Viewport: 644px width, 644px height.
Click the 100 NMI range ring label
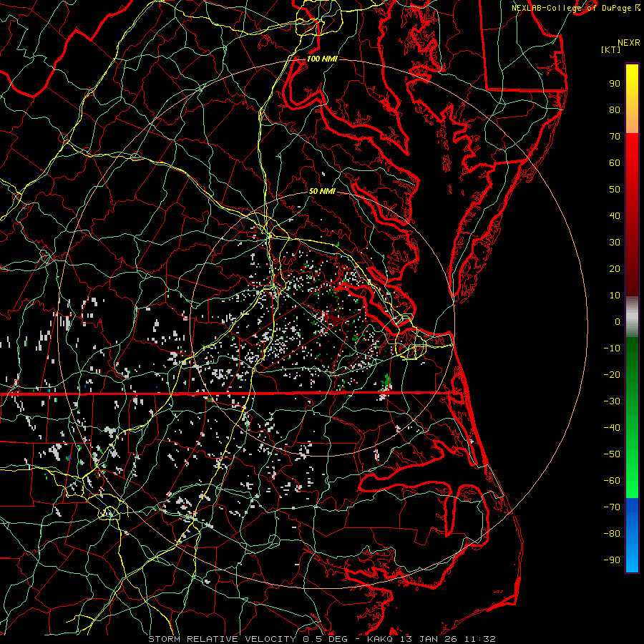[322, 59]
